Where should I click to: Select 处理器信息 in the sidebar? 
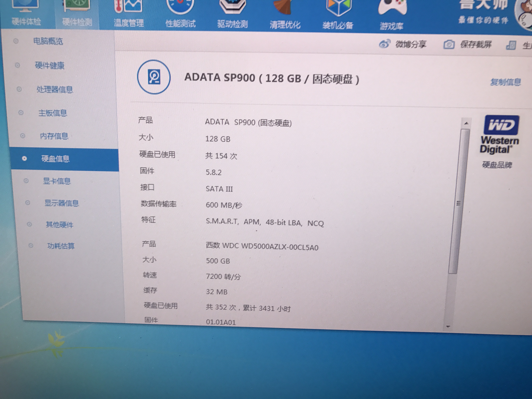55,89
